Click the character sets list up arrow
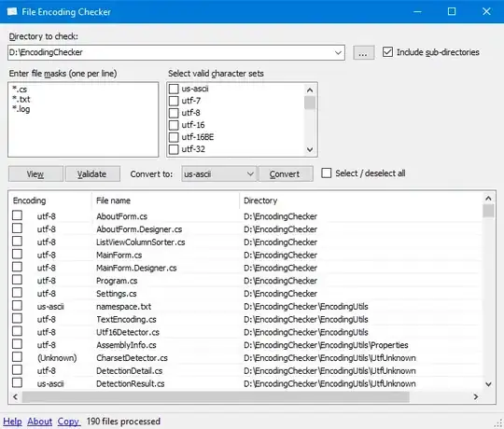 310,90
